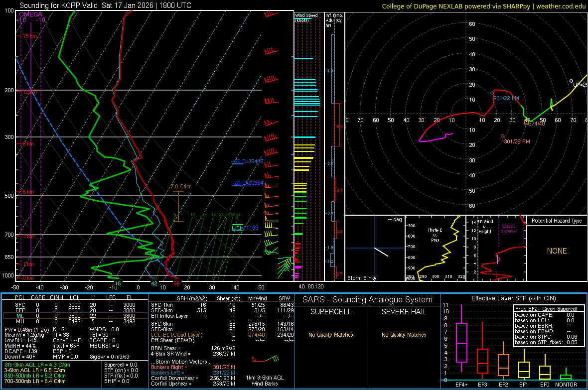The width and height of the screenshot is (588, 390).
Task: Click the Bunkers Right = 301/28 kt line
Action: pos(193,367)
